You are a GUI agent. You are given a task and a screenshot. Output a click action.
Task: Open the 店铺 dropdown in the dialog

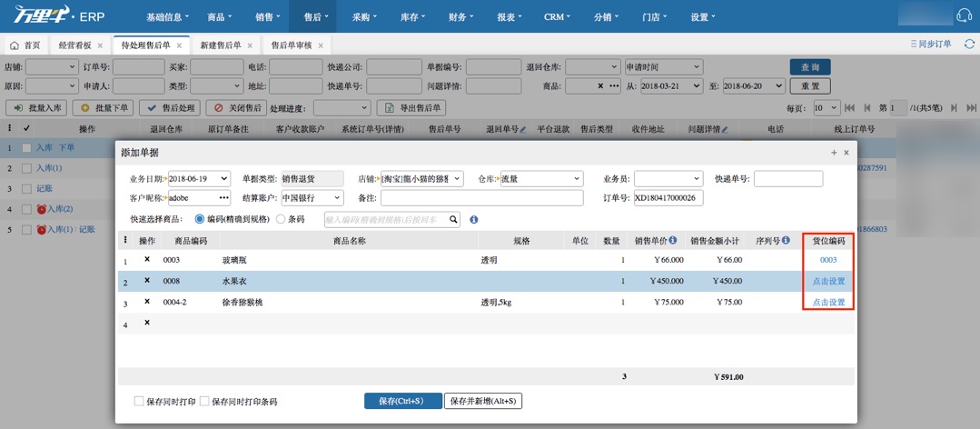pyautogui.click(x=458, y=179)
